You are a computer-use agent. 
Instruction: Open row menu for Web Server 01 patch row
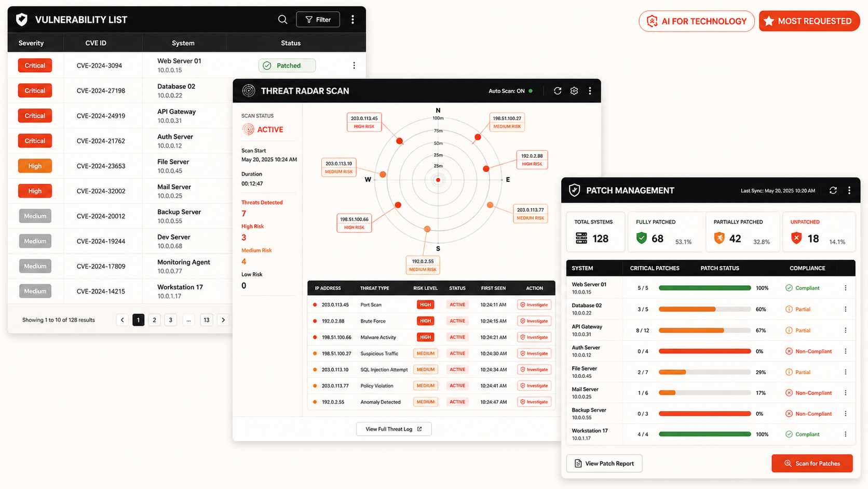click(845, 288)
